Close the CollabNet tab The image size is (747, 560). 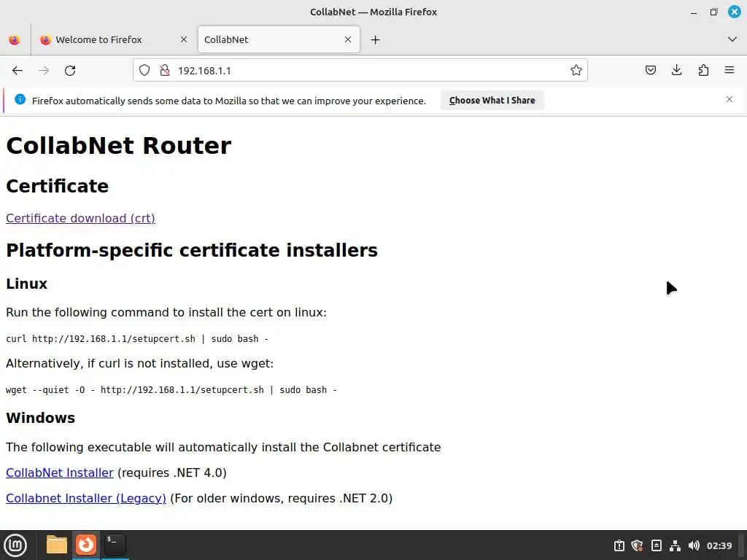(x=348, y=39)
